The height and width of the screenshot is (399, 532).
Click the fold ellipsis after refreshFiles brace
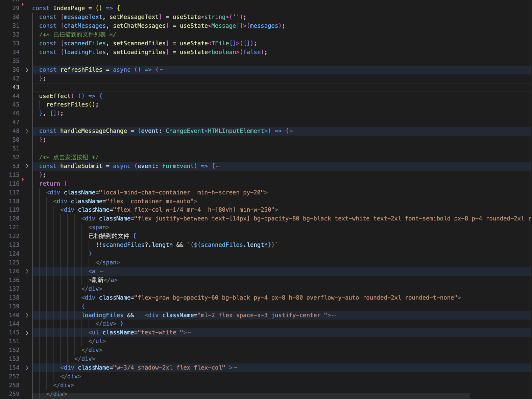[162, 70]
